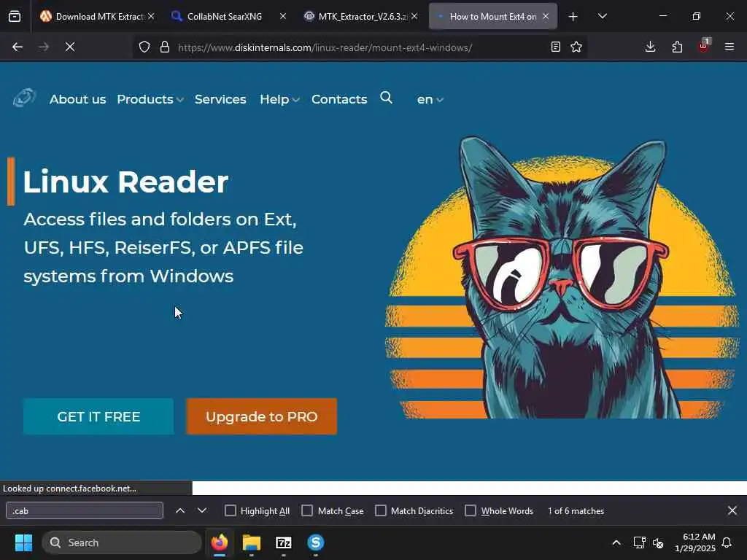Bookmark this page with the star
This screenshot has width=747, height=560.
click(x=576, y=47)
